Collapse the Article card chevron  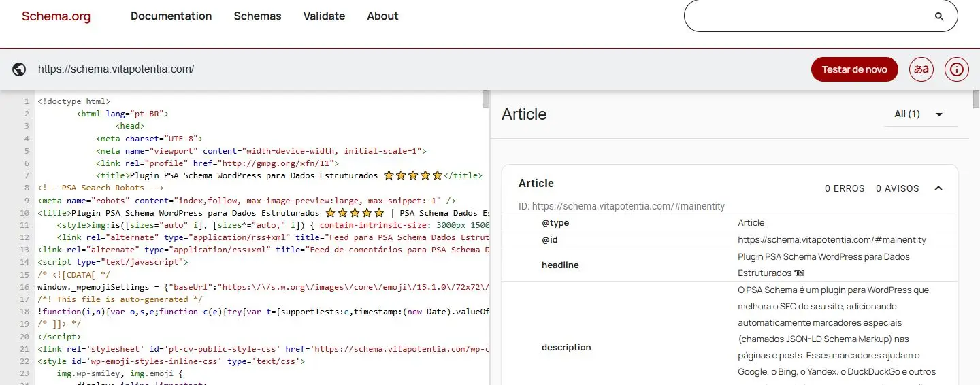click(x=938, y=188)
